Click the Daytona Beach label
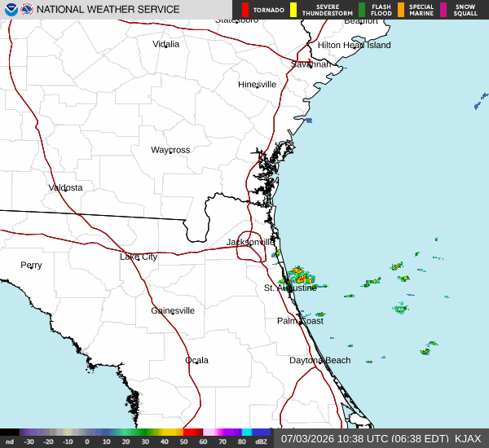Image resolution: width=489 pixels, height=448 pixels. tap(320, 360)
